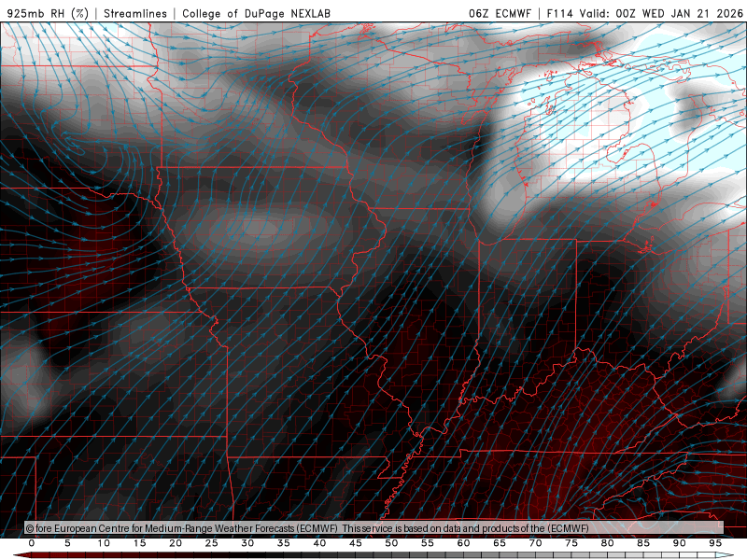The width and height of the screenshot is (747, 560).
Task: Select "00Z WED JAN 21 2026" valid time
Action: (x=680, y=13)
